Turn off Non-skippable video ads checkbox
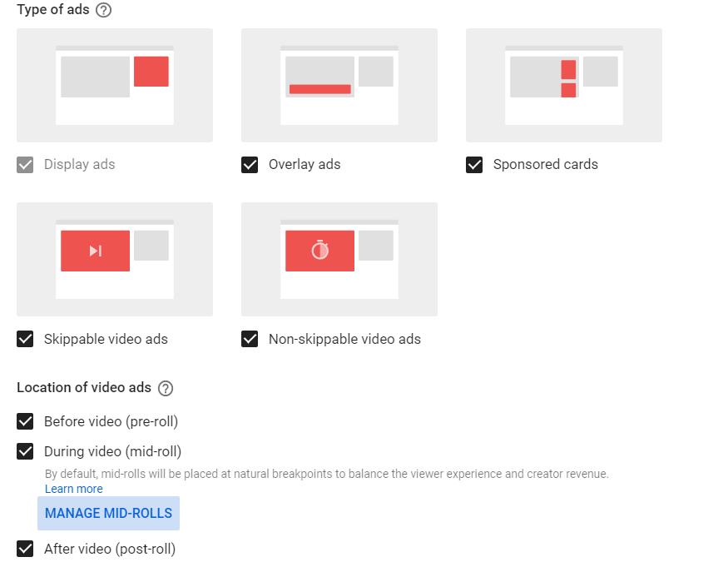 tap(250, 340)
